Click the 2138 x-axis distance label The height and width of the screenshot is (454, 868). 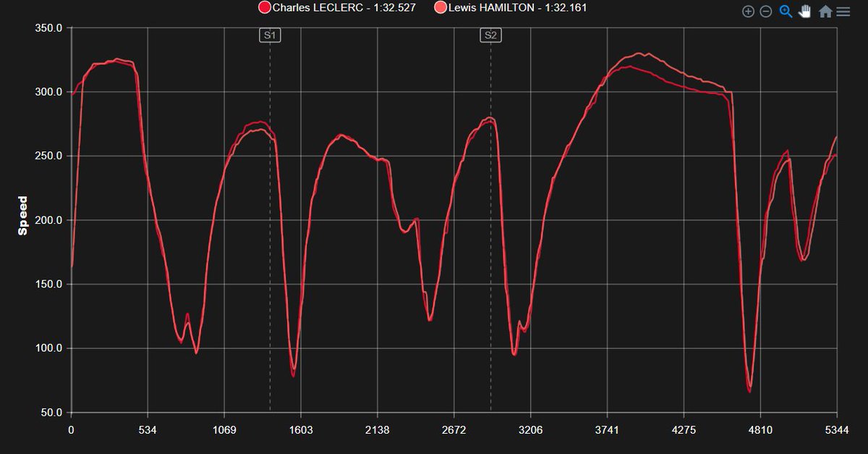(378, 429)
